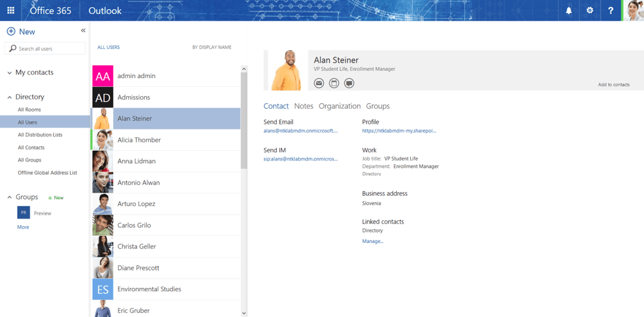This screenshot has height=317, width=644.
Task: Switch to the Organization tab
Action: click(x=339, y=106)
